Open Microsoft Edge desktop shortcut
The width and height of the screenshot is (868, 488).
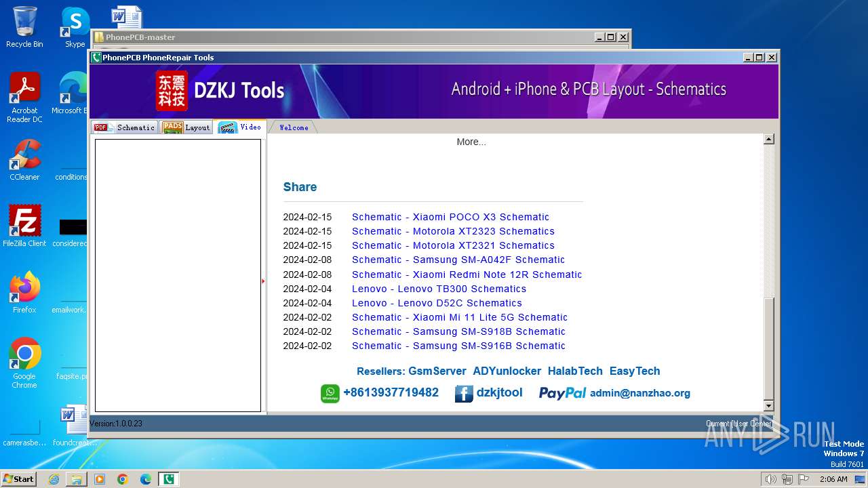(71, 93)
